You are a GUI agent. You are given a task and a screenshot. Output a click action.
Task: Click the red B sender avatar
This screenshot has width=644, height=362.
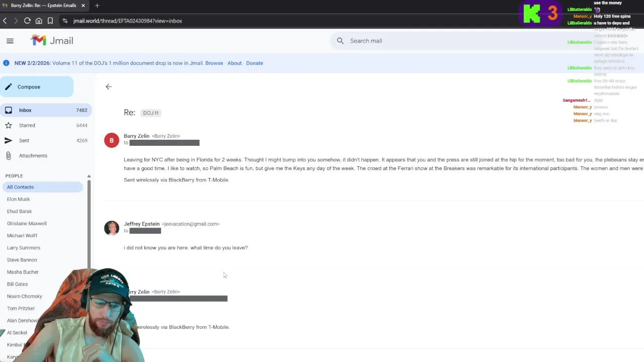112,140
